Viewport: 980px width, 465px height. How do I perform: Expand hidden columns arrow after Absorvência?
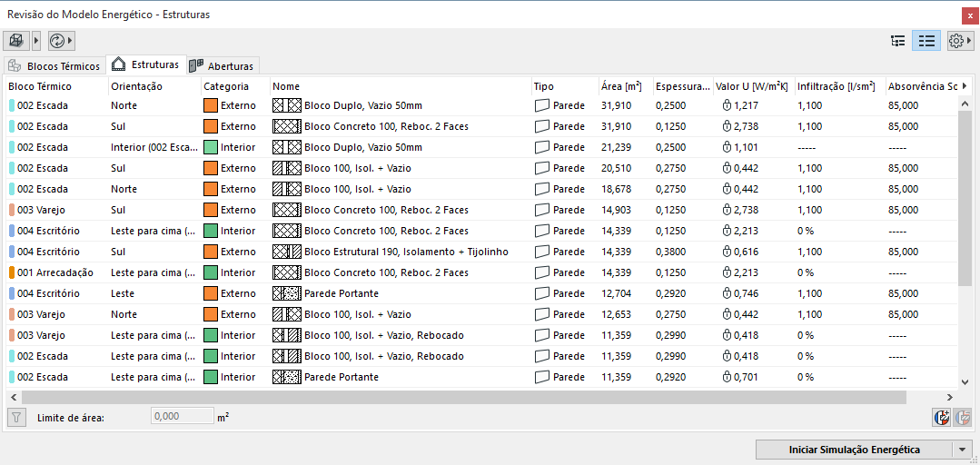click(965, 86)
